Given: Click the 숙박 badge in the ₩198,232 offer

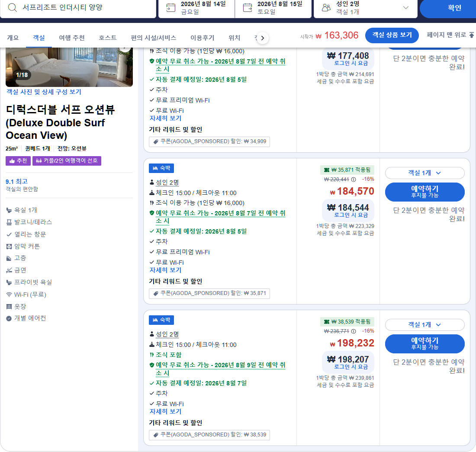Looking at the screenshot, I should (161, 320).
